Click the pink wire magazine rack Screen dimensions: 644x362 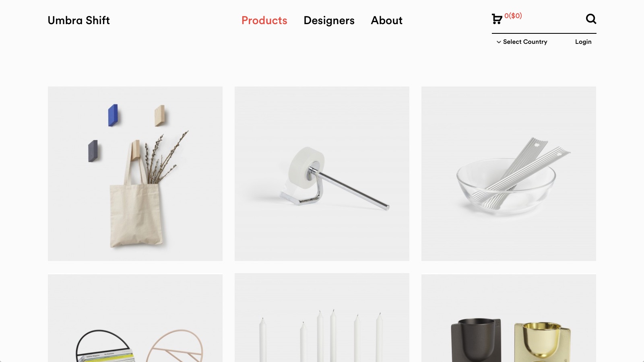tap(175, 346)
